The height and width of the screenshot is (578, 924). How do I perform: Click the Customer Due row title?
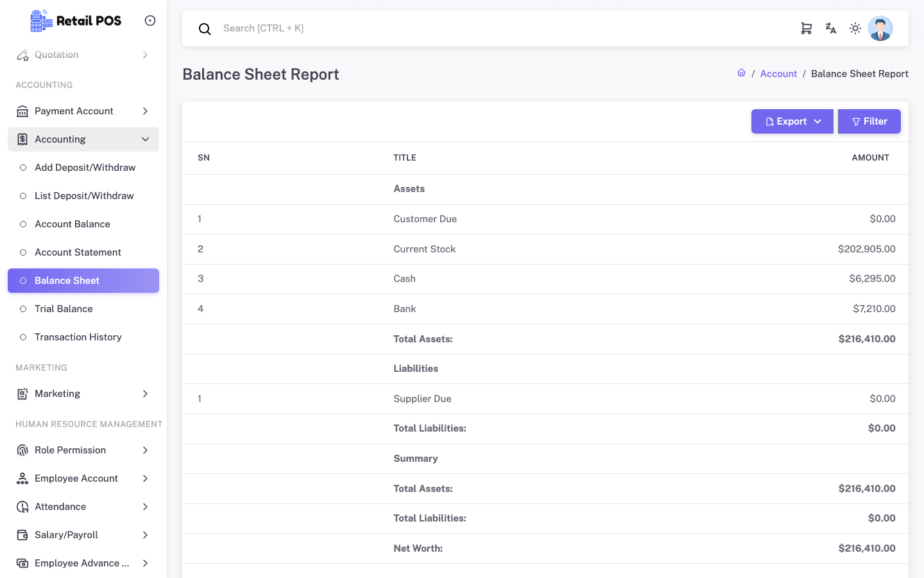pyautogui.click(x=425, y=219)
